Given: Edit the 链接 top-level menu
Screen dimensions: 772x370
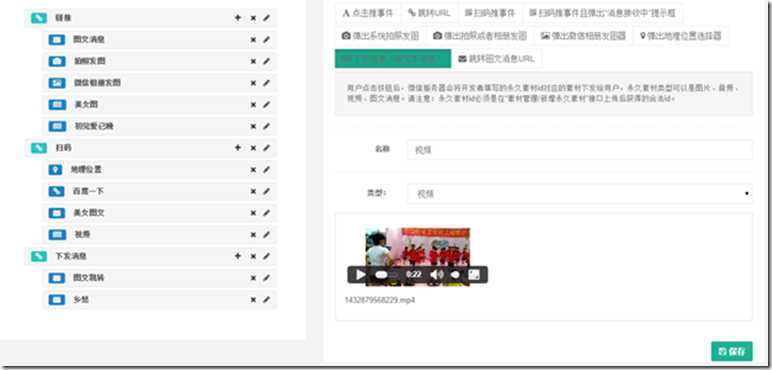Looking at the screenshot, I should (266, 18).
